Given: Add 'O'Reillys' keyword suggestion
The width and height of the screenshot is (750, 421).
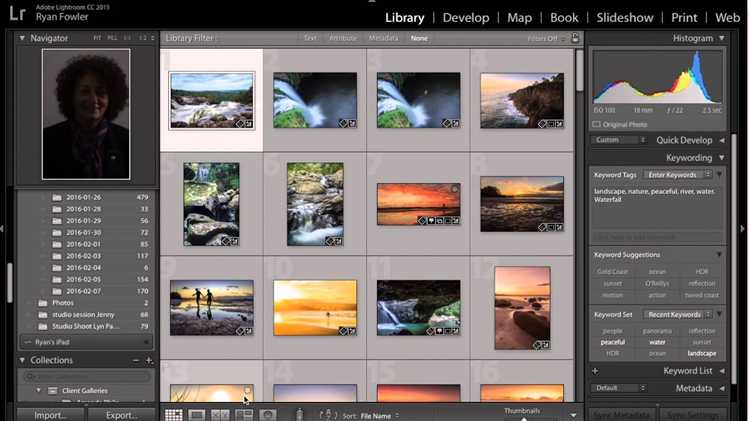Looking at the screenshot, I should coord(657,283).
